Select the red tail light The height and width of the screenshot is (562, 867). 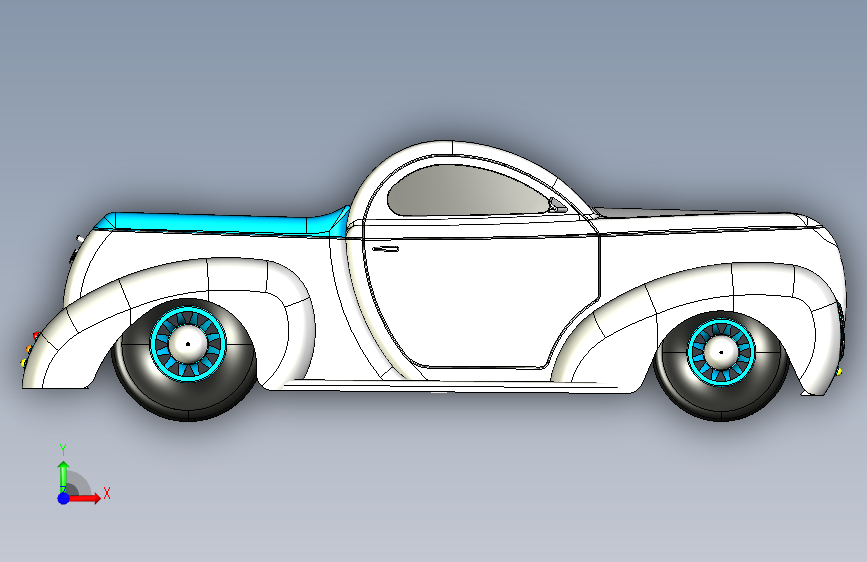pyautogui.click(x=36, y=335)
